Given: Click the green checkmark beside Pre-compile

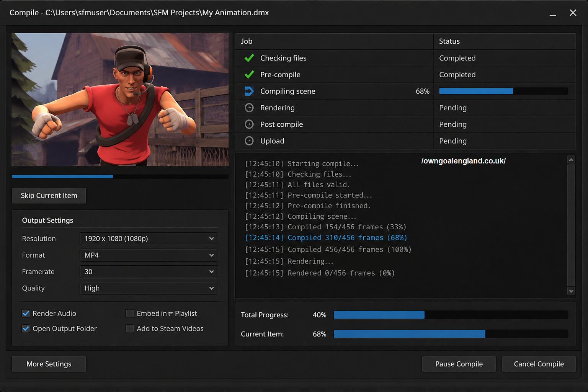Looking at the screenshot, I should coord(249,74).
